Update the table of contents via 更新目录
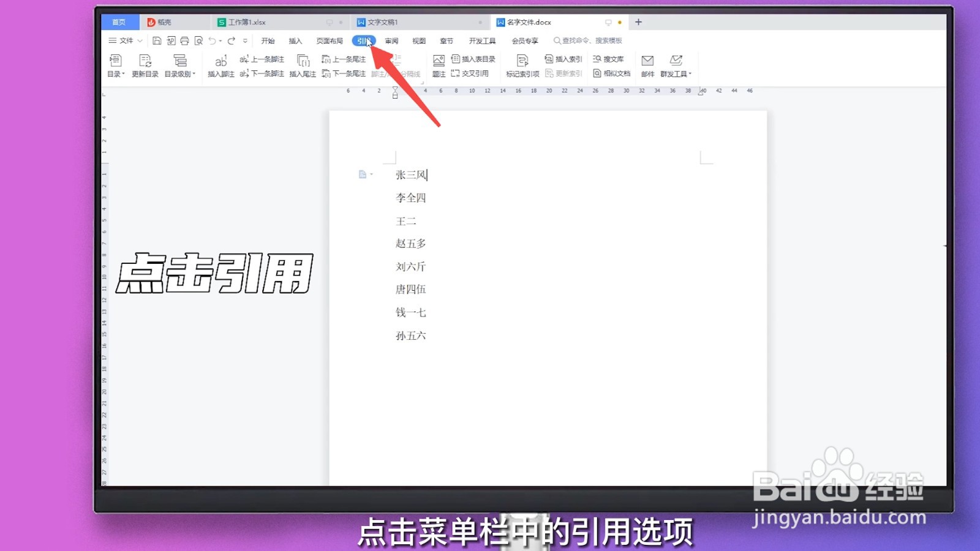980x551 pixels. tap(145, 66)
